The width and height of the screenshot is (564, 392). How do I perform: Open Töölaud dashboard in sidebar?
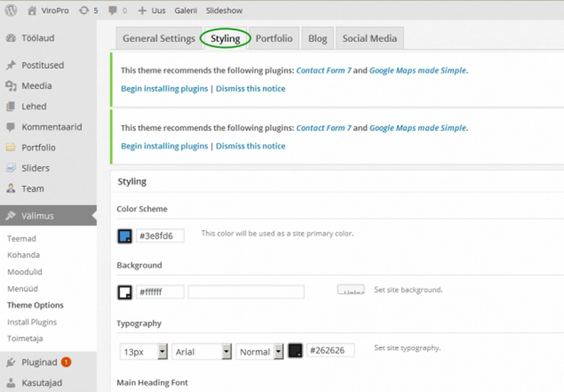coord(37,38)
